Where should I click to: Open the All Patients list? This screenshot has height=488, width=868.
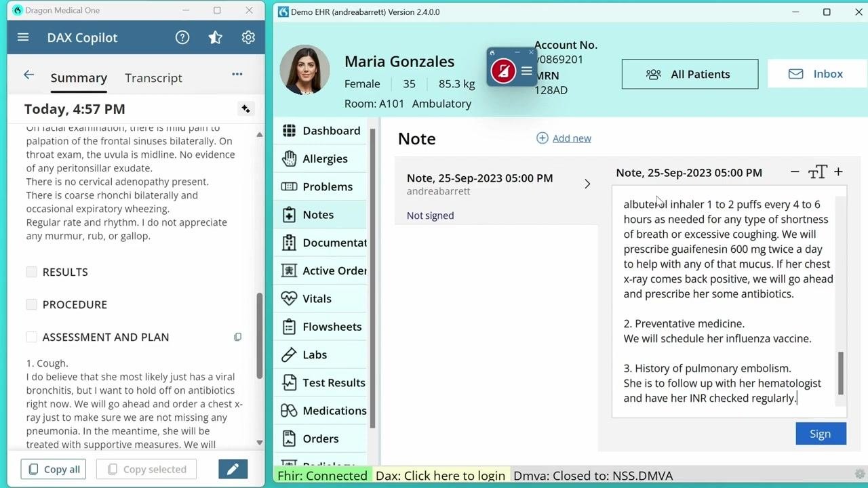690,74
